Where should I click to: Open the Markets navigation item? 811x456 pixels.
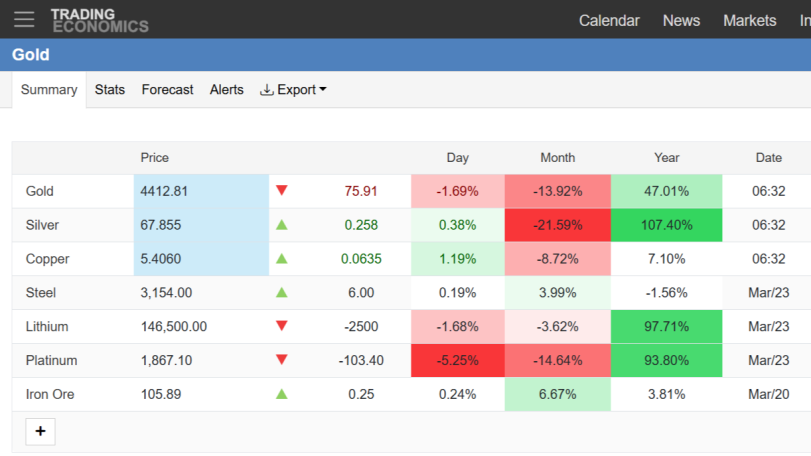(749, 21)
